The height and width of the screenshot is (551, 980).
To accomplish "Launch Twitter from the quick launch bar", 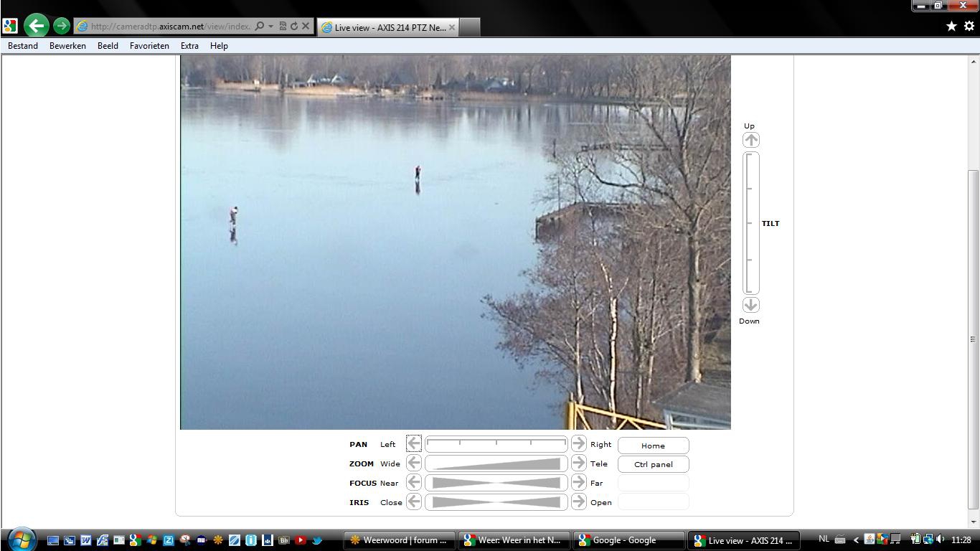I will 317,540.
